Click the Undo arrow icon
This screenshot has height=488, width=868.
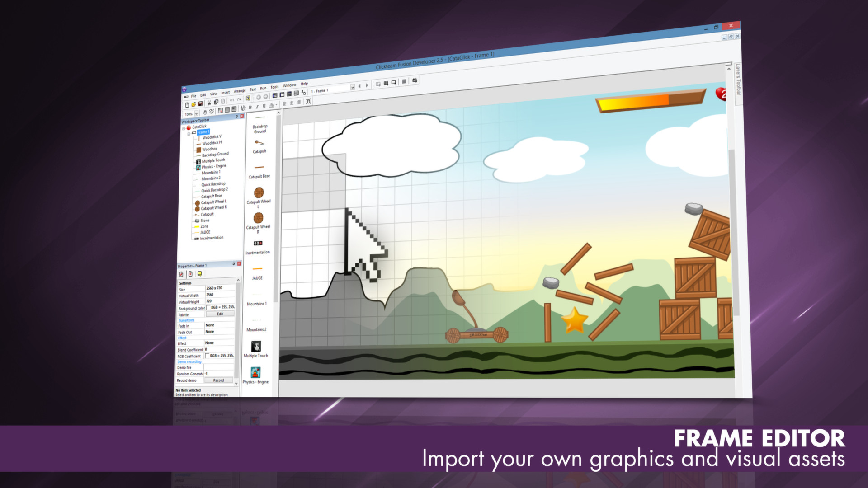232,100
